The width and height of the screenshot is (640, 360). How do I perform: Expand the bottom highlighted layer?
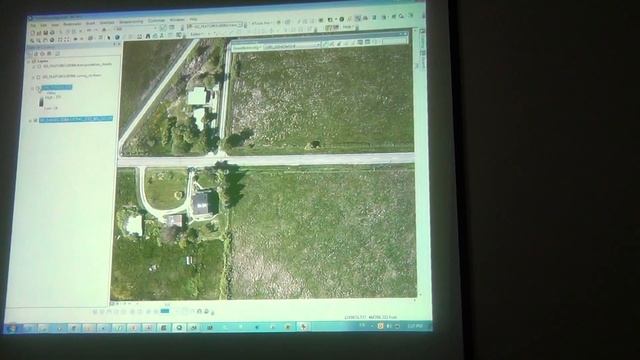click(31, 121)
